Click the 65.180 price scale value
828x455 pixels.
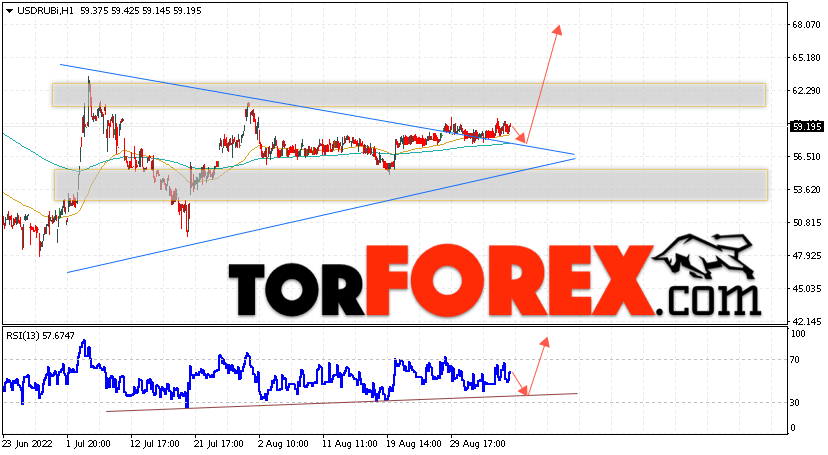[806, 58]
